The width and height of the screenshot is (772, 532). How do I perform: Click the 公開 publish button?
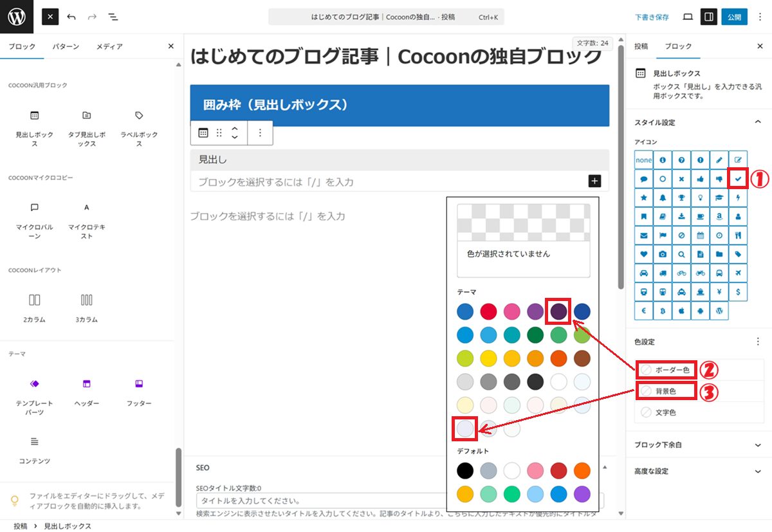734,17
